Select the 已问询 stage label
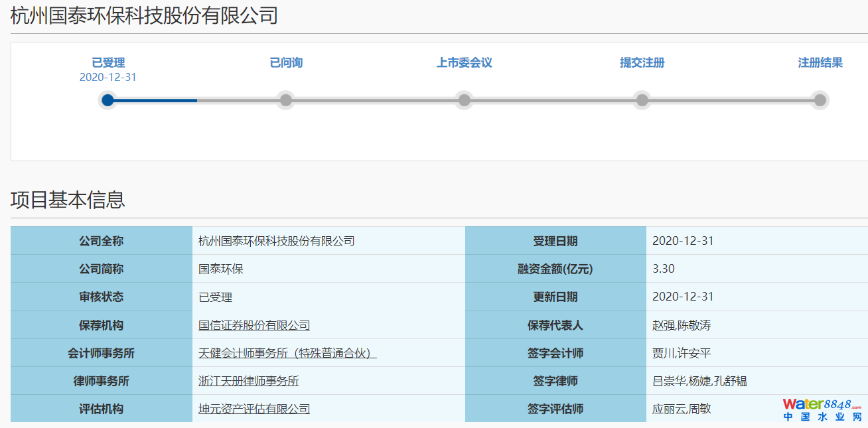Screen dimensions: 868x428 [286, 63]
